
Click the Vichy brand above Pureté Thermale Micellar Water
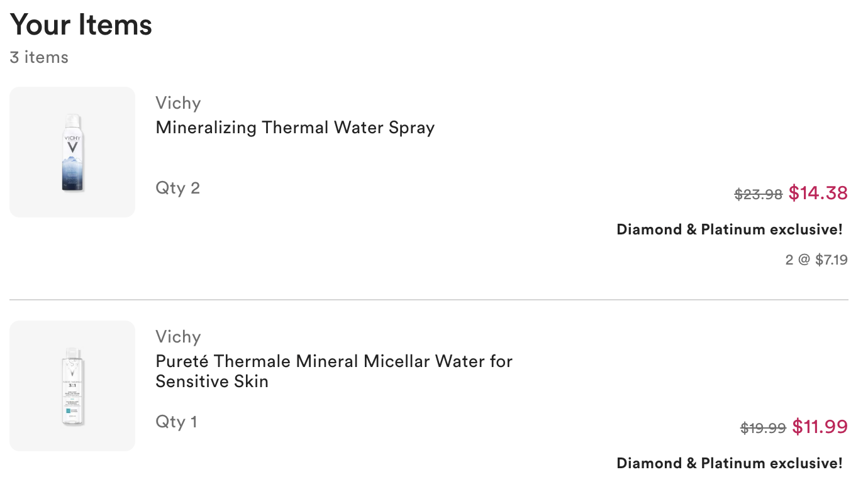click(178, 337)
